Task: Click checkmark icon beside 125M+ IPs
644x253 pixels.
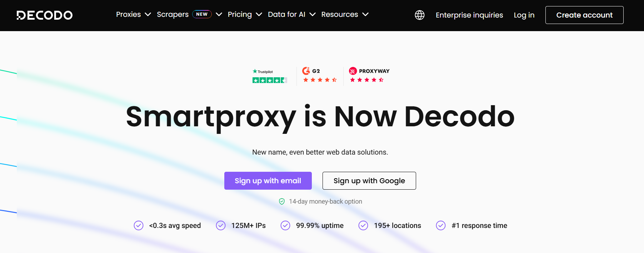Action: click(221, 225)
